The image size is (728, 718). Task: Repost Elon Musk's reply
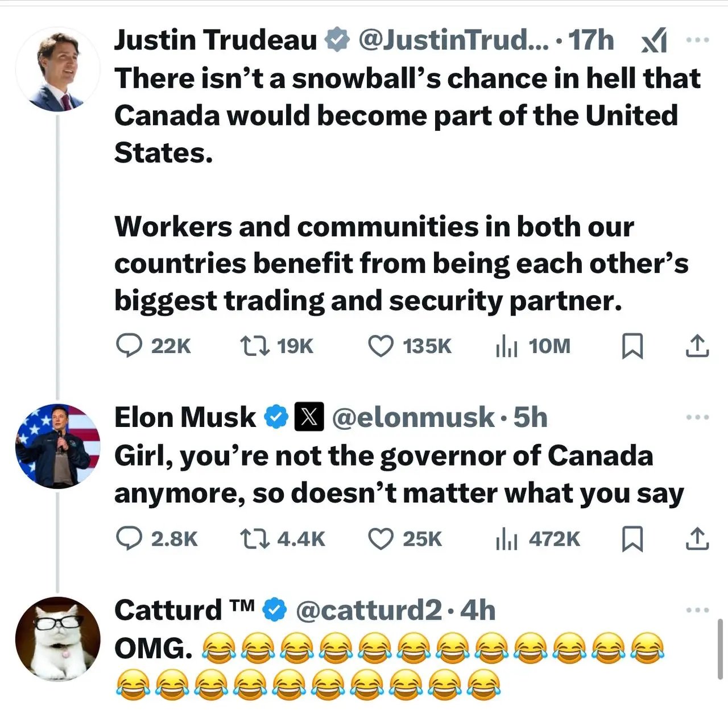pyautogui.click(x=254, y=538)
